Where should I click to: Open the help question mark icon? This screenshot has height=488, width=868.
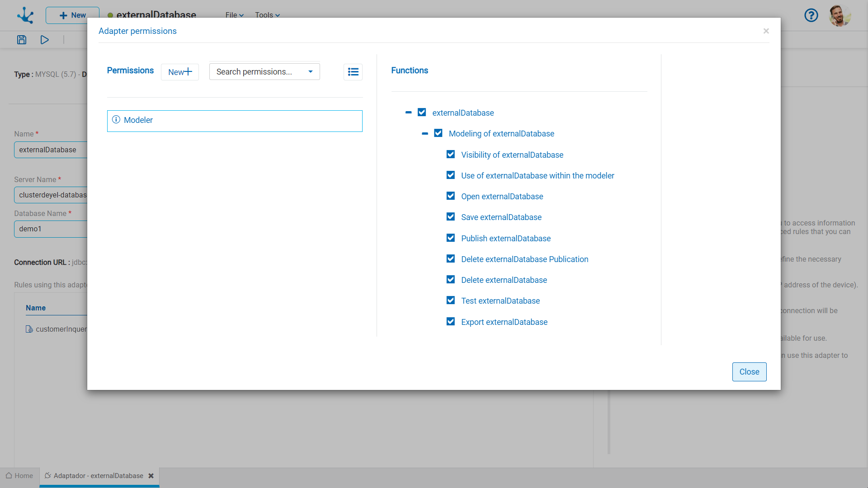(x=811, y=15)
